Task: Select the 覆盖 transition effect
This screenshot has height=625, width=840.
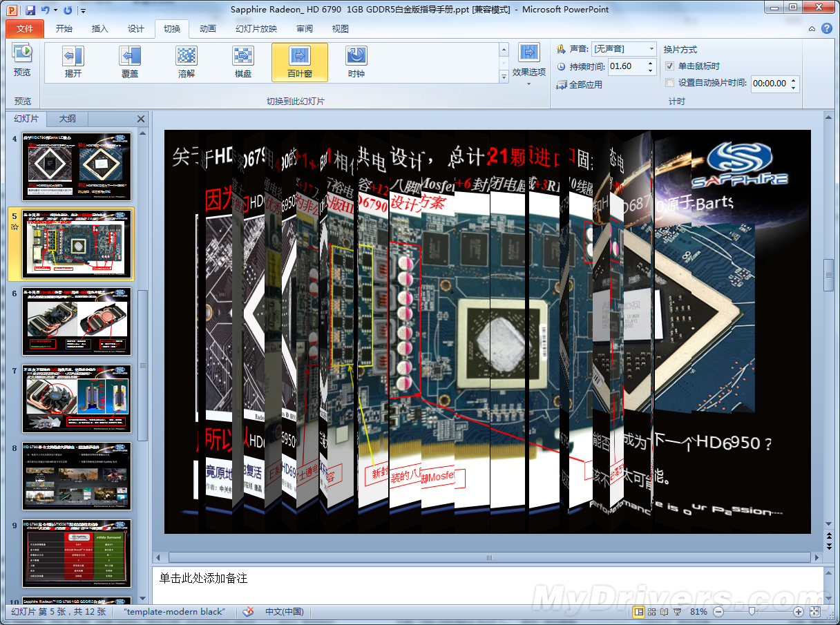Action: [x=130, y=62]
